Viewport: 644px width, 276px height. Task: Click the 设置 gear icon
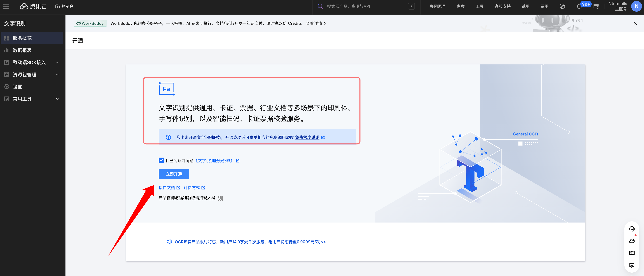coord(7,87)
